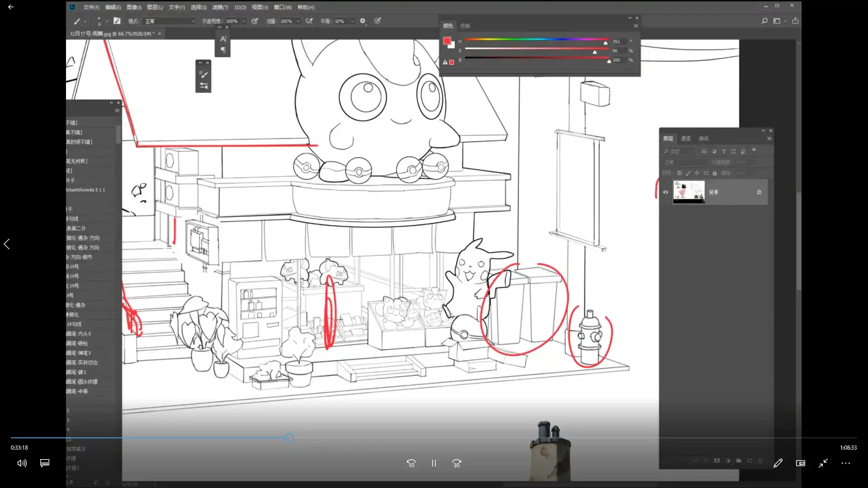Open the Brush Settings icon in collapsed dock

203,75
